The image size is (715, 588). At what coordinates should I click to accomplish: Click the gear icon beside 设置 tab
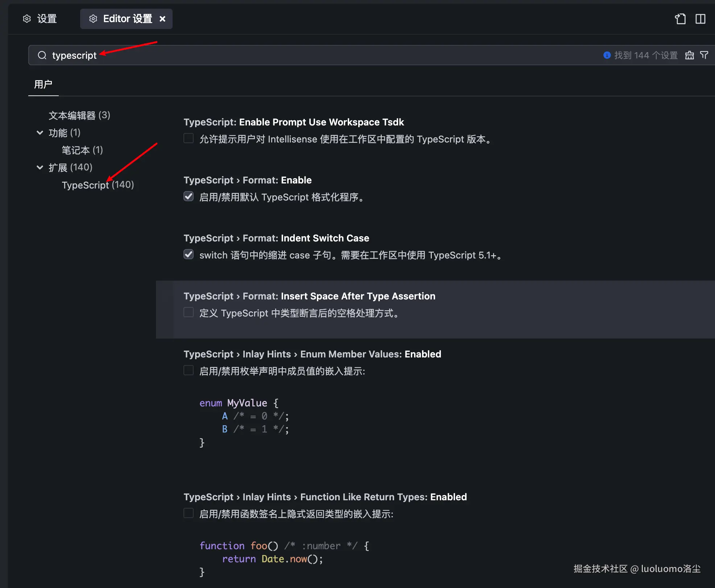[27, 19]
